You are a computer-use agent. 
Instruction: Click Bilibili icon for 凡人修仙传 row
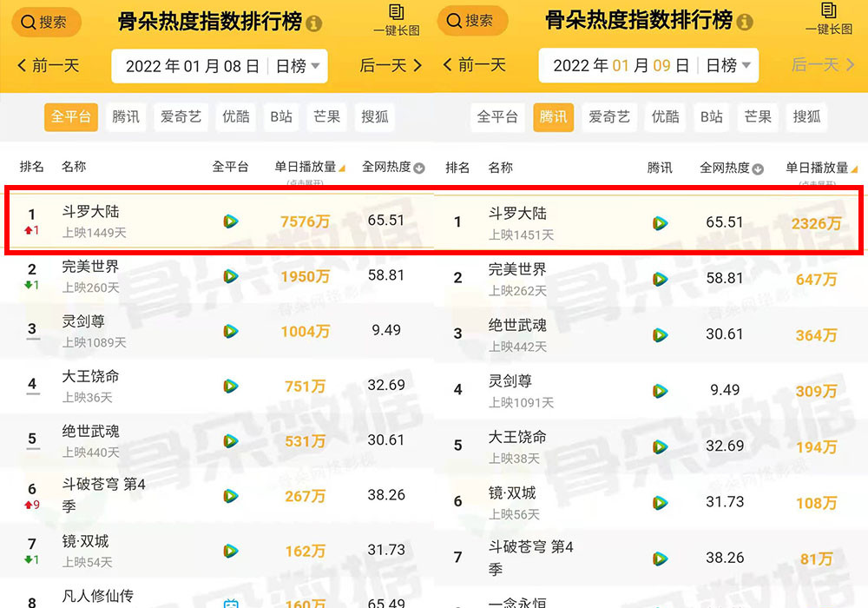[231, 604]
